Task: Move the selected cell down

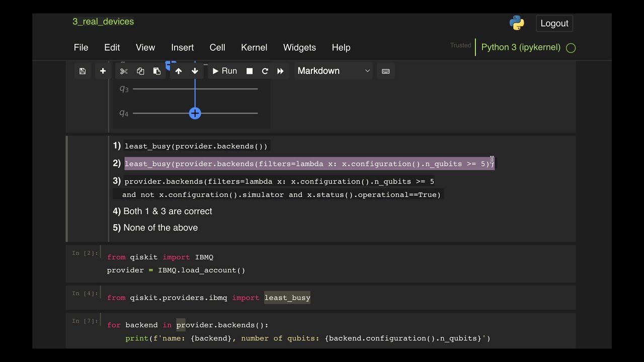Action: point(195,71)
